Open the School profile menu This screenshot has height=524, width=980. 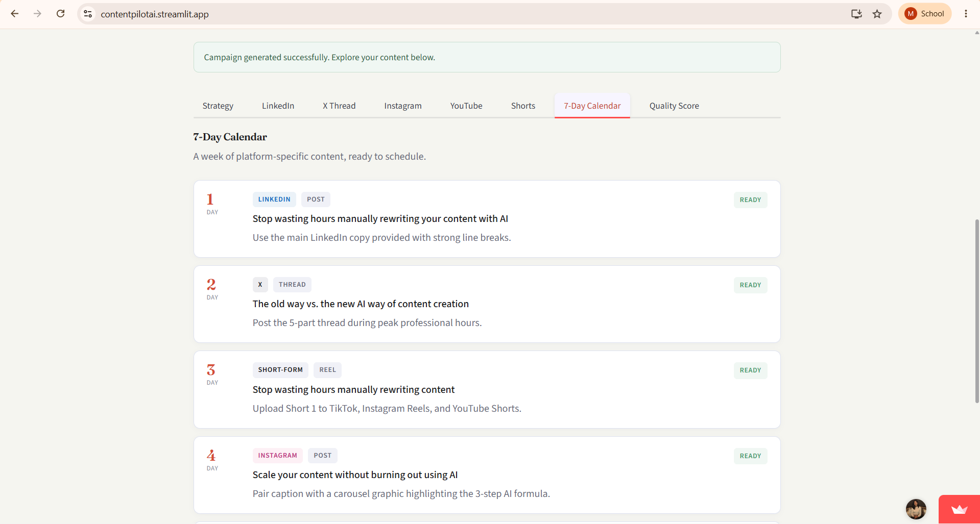click(x=925, y=14)
